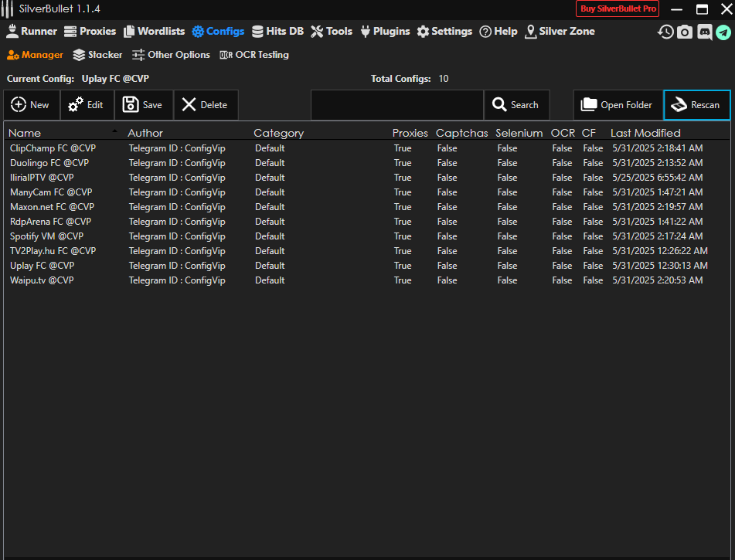Click the history clock icon
735x560 pixels.
click(x=665, y=32)
